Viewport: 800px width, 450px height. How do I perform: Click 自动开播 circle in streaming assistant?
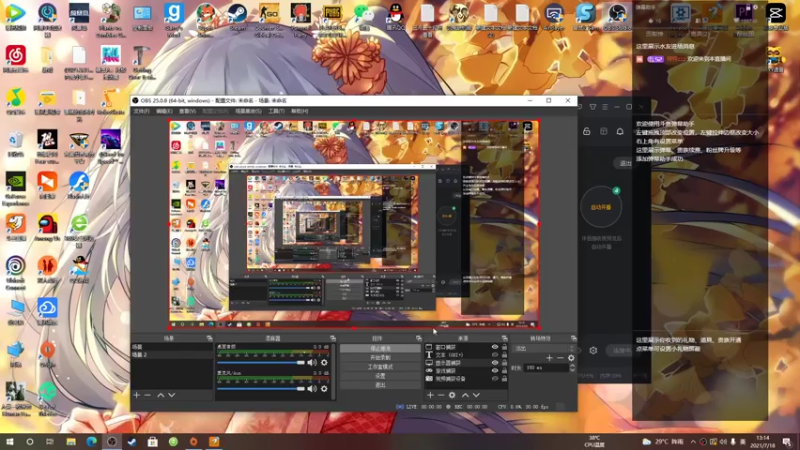tap(601, 207)
